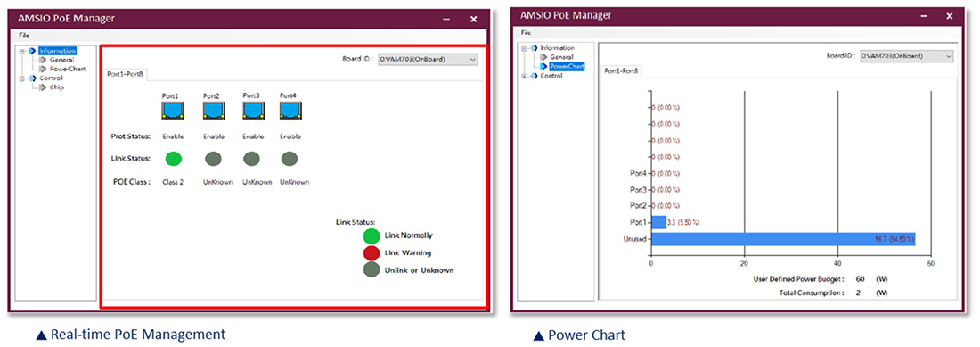
Task: Click the green Link Normally legend circle
Action: (x=372, y=235)
